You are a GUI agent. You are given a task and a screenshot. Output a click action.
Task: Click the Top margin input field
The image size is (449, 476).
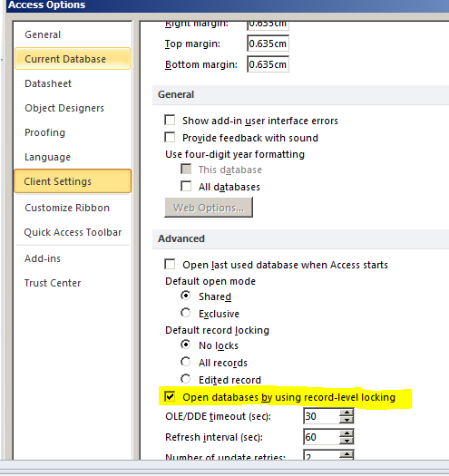pyautogui.click(x=268, y=44)
